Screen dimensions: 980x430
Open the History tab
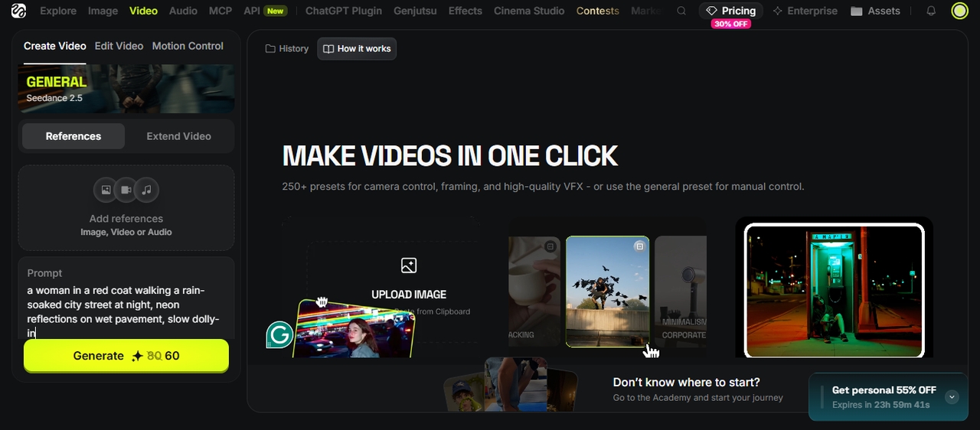pyautogui.click(x=287, y=48)
